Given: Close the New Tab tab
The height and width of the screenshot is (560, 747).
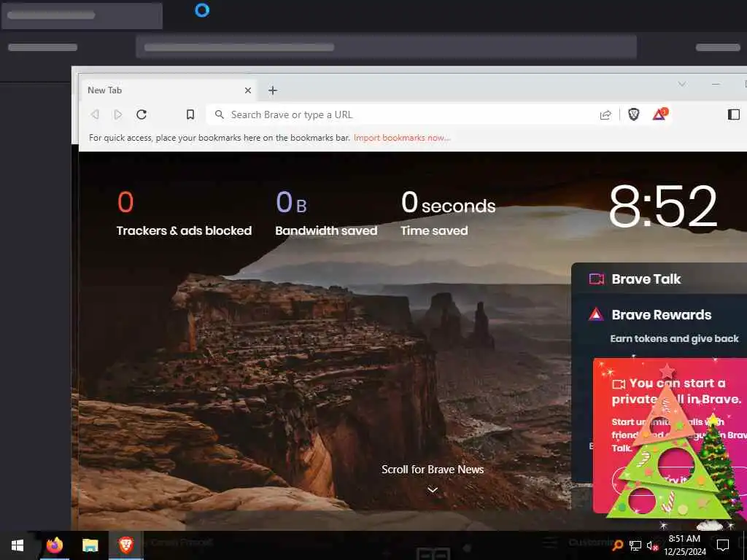Looking at the screenshot, I should [248, 90].
